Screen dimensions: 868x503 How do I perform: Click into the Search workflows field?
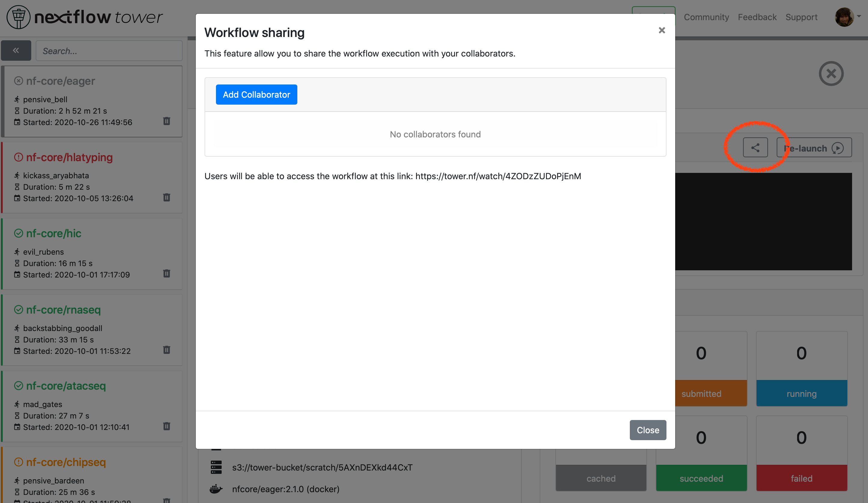click(x=109, y=51)
